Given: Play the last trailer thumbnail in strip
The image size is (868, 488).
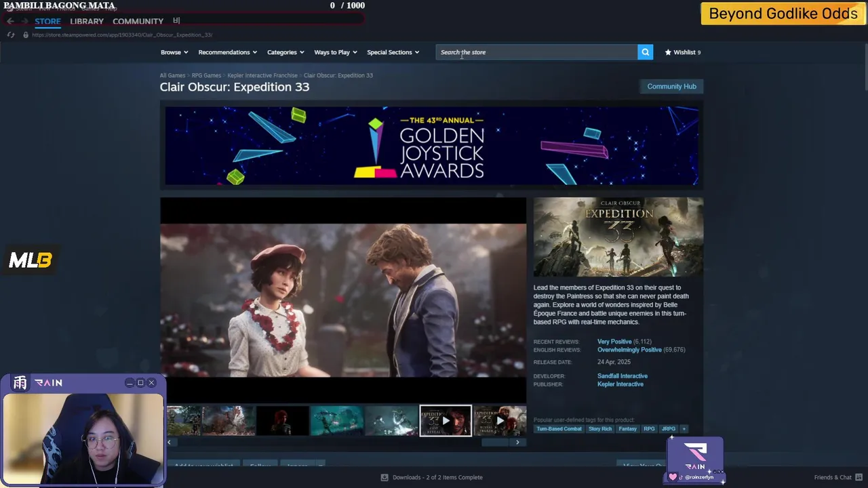Looking at the screenshot, I should (x=500, y=421).
